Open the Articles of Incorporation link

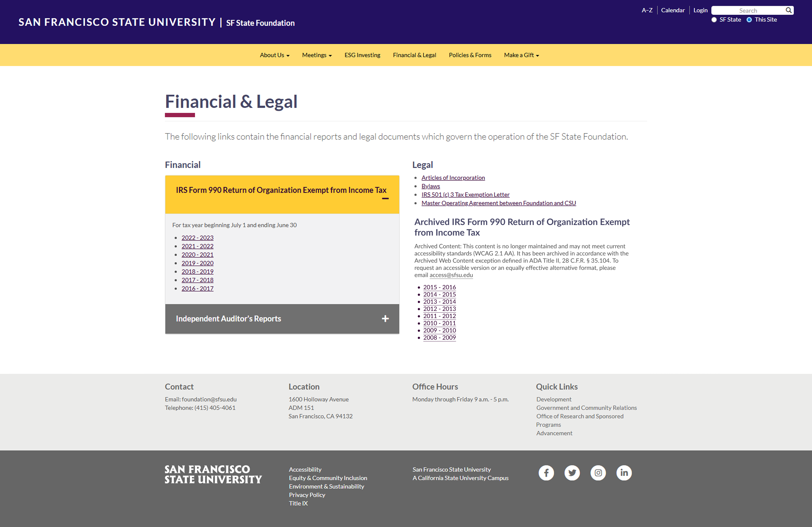tap(453, 178)
